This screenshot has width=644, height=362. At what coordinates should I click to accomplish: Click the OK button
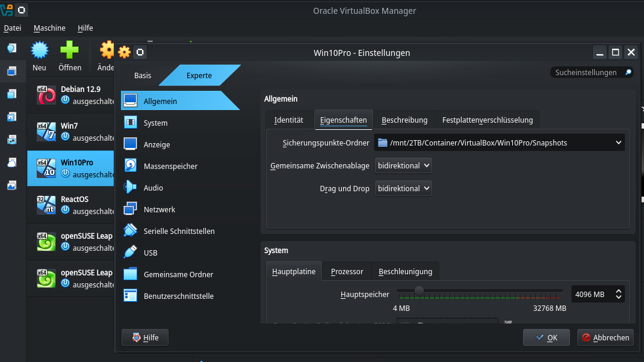tap(546, 337)
